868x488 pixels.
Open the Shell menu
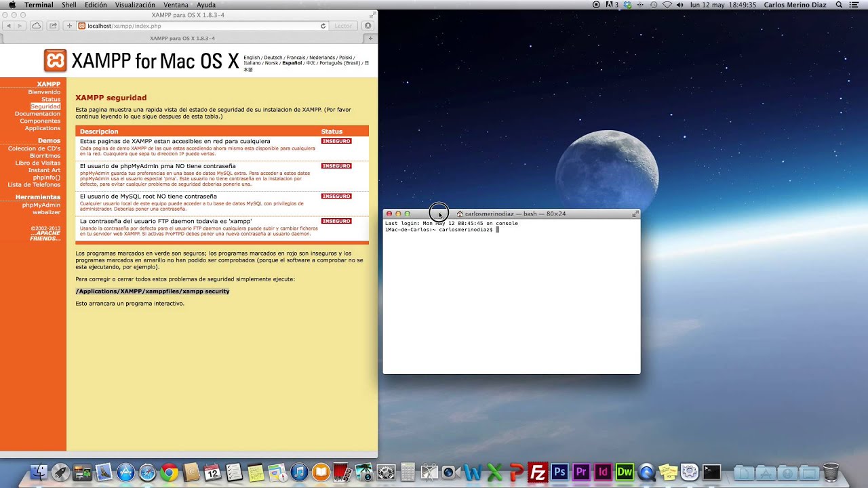(x=69, y=5)
